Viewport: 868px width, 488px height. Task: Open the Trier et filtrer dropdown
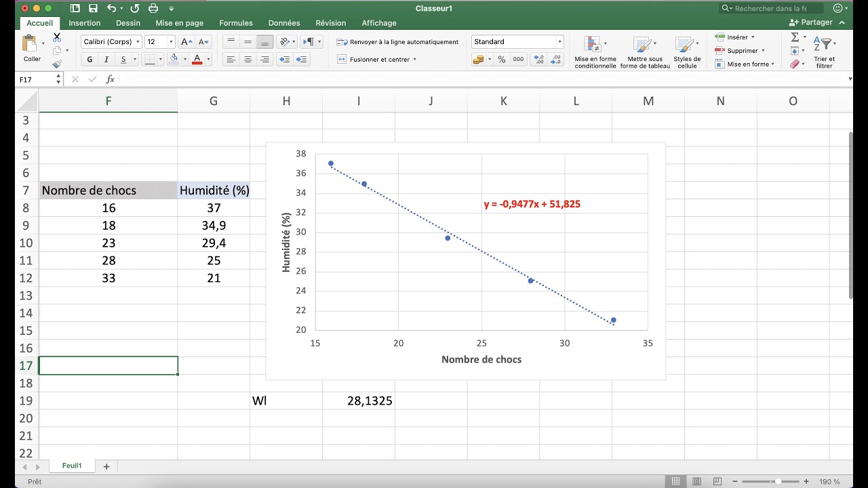point(824,52)
